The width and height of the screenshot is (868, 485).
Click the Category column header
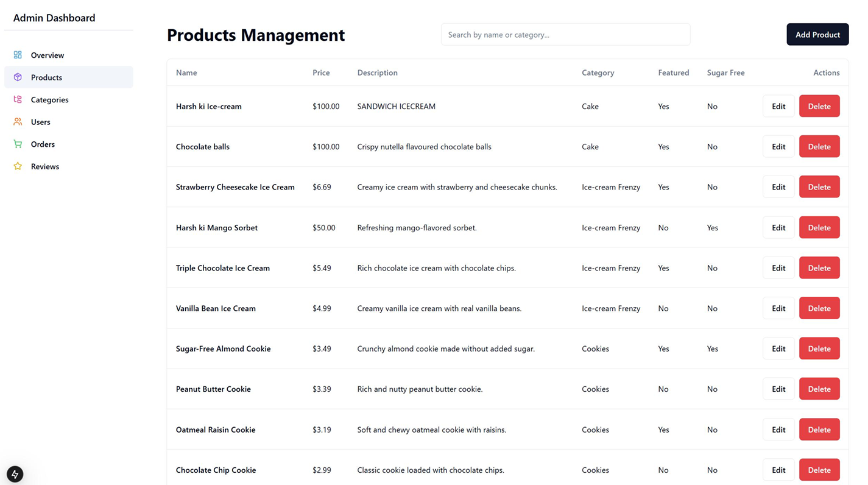[x=598, y=73]
